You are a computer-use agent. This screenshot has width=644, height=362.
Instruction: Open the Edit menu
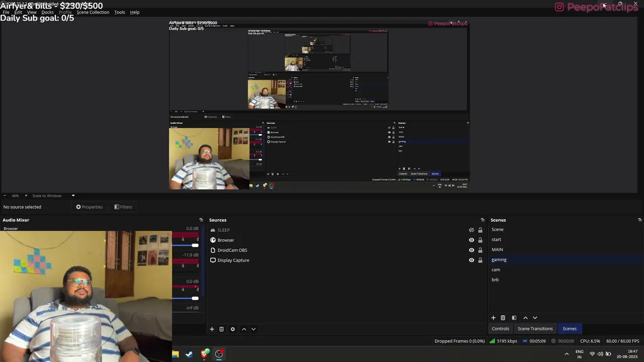(18, 12)
